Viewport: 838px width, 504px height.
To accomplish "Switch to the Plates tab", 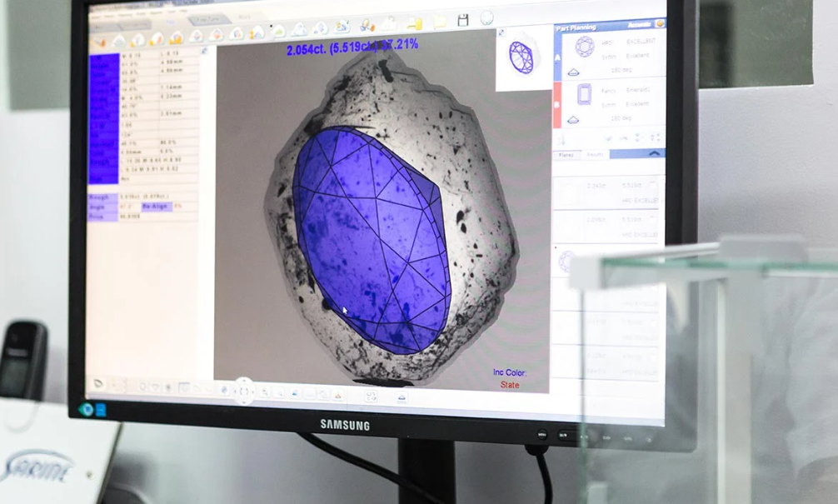I will (x=566, y=155).
